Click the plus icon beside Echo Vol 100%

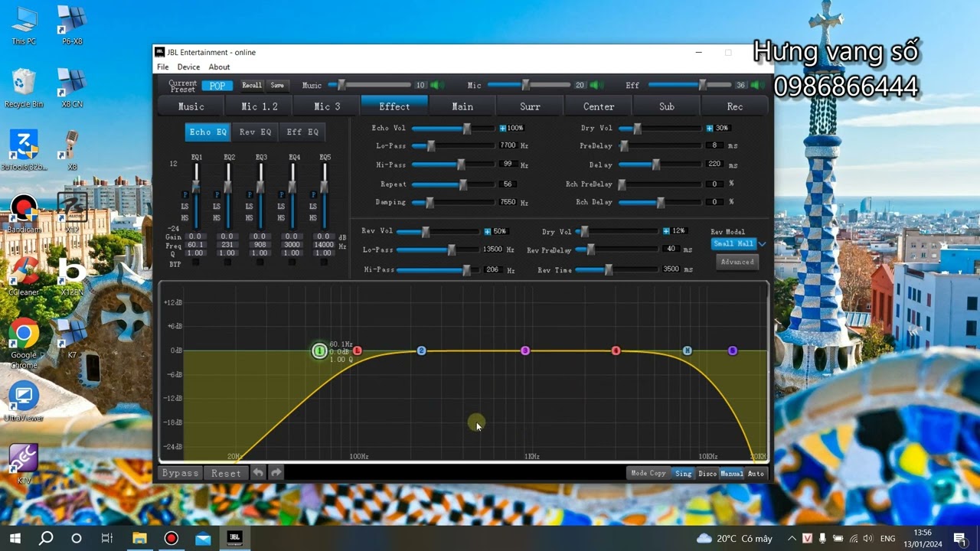(x=502, y=129)
